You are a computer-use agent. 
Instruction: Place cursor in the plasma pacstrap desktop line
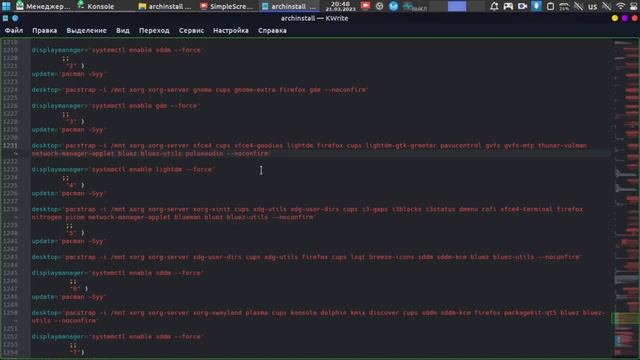coord(318,317)
